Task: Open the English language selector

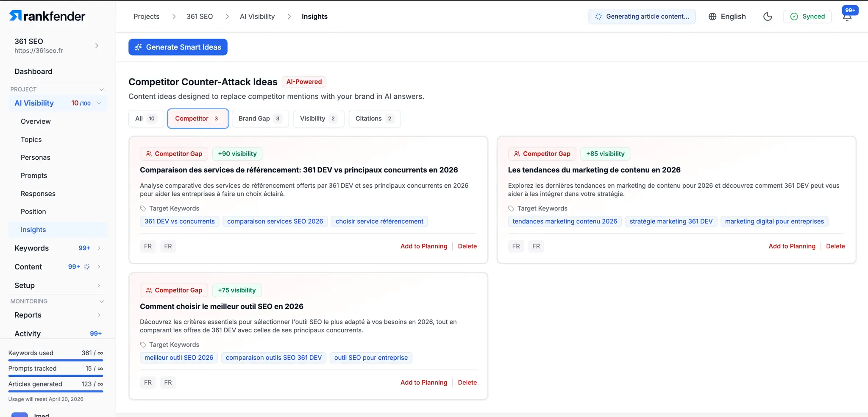Action: [x=727, y=17]
